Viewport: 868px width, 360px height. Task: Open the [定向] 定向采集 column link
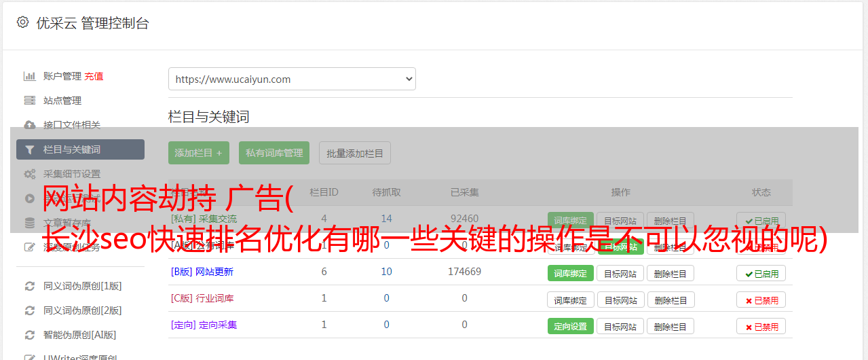(204, 325)
